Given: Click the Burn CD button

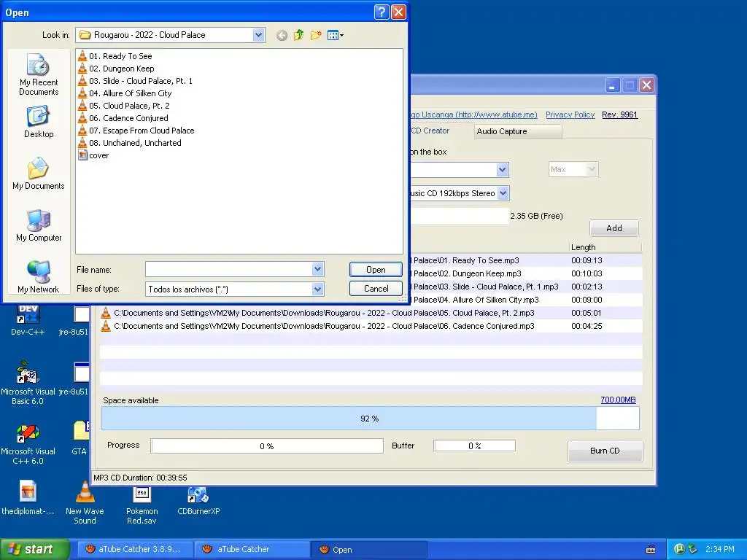Looking at the screenshot, I should coord(605,451).
